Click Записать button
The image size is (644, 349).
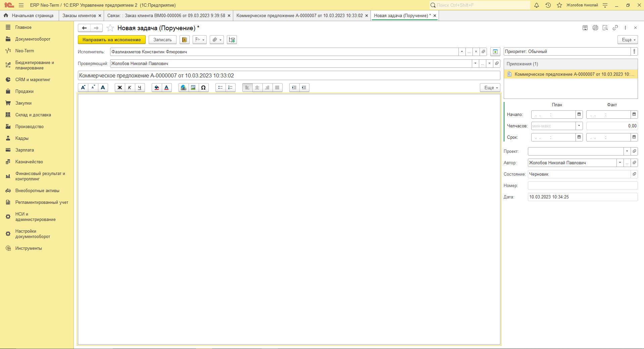click(x=162, y=40)
